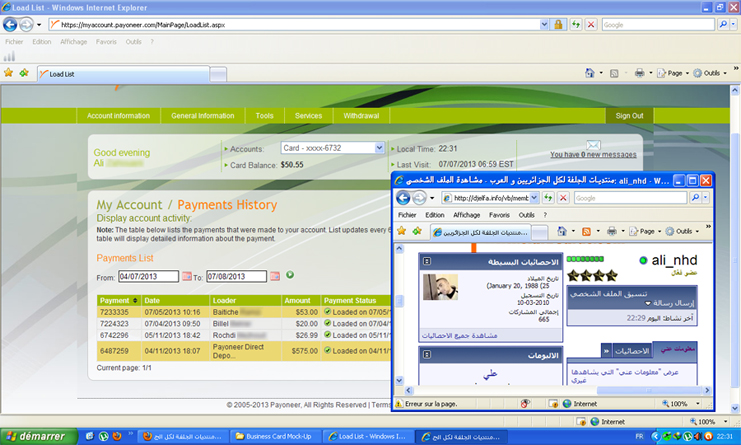Open new blank tab in main window
The height and width of the screenshot is (445, 741).
218,74
